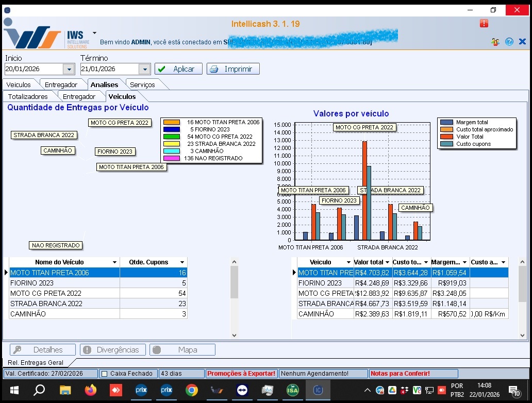Select the Totalizadores sub-tab

pos(28,96)
